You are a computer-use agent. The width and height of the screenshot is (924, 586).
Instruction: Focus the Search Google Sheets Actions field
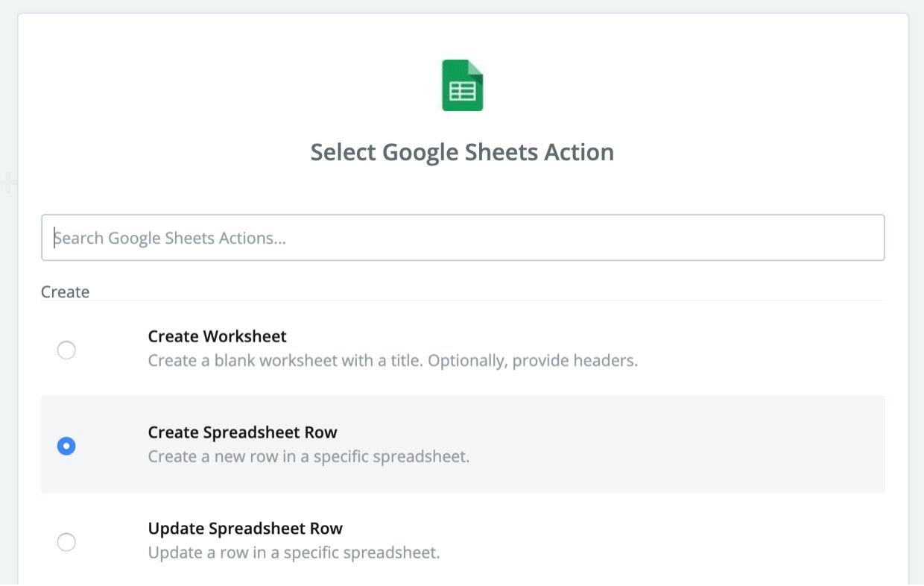point(463,238)
